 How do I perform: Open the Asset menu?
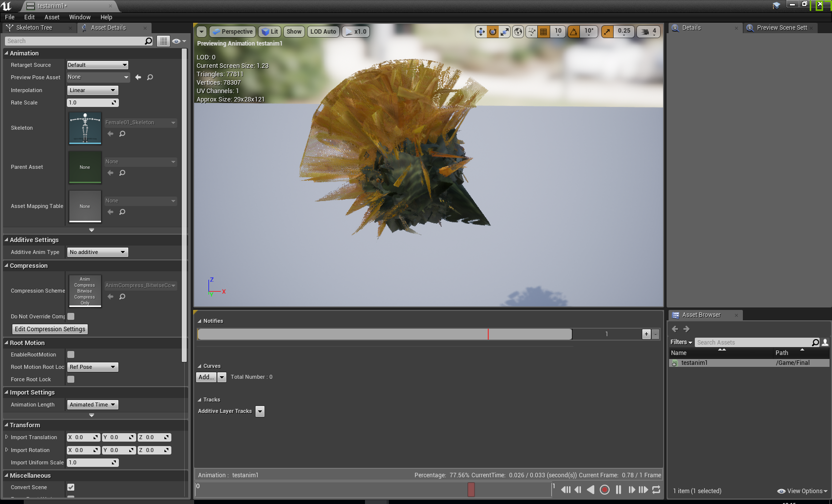(52, 17)
